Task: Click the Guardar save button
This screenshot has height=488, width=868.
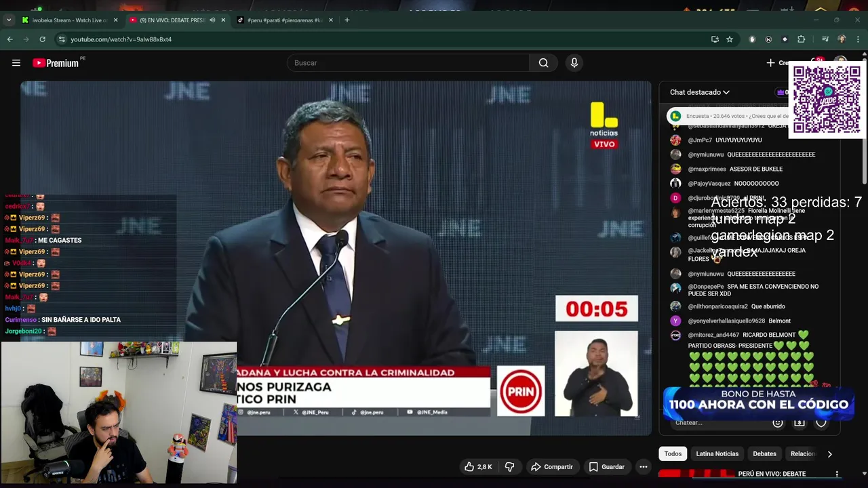Action: 606,467
